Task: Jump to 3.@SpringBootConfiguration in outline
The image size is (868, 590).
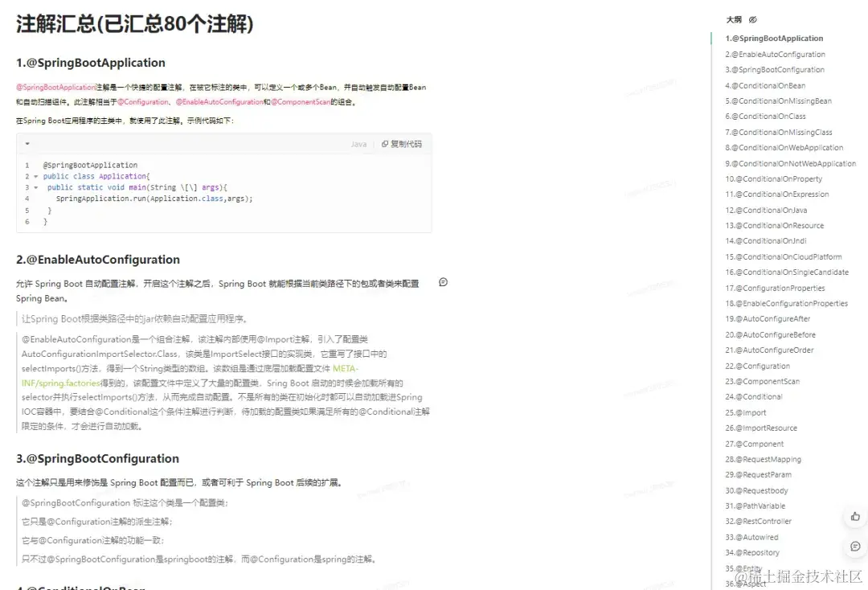Action: [x=775, y=70]
